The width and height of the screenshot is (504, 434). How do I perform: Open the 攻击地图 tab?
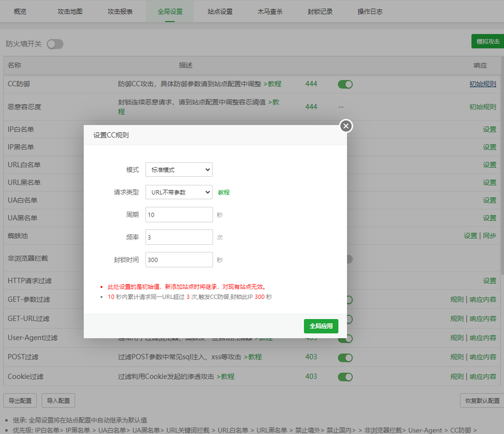pyautogui.click(x=70, y=11)
